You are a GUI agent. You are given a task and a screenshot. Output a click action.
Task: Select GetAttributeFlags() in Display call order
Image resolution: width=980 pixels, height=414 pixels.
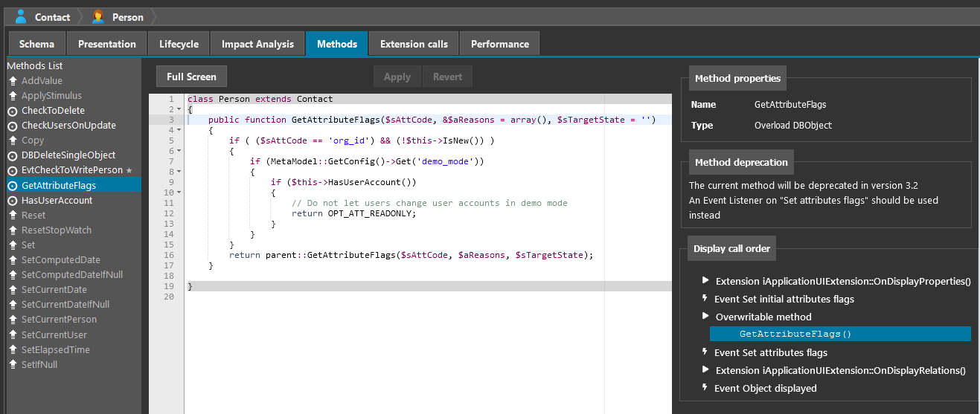[x=795, y=334]
